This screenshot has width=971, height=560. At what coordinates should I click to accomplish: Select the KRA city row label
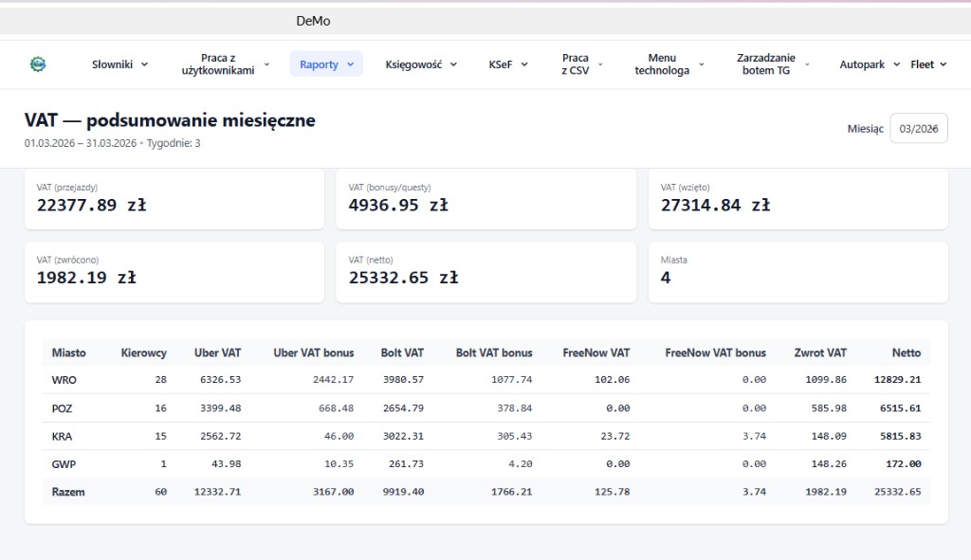[x=62, y=436]
